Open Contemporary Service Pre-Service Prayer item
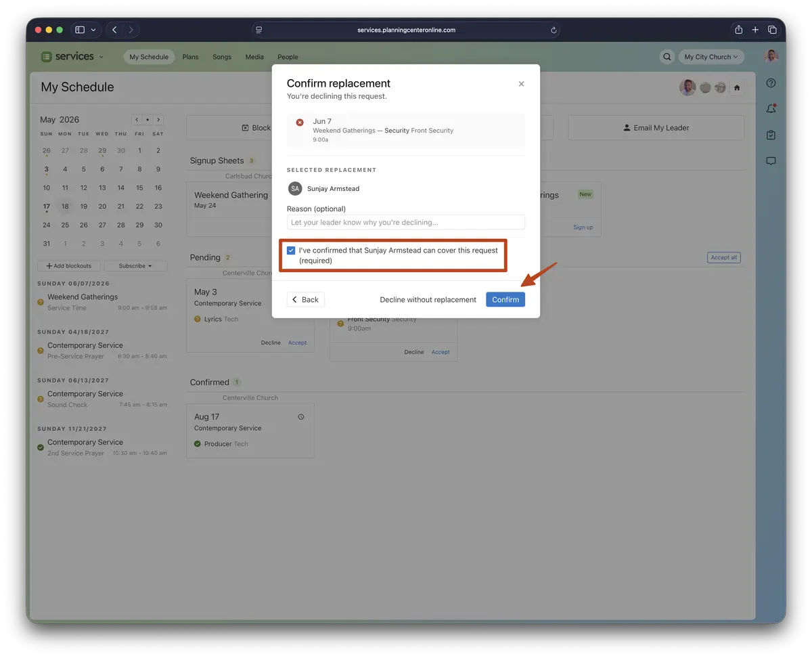Image resolution: width=812 pixels, height=658 pixels. click(102, 350)
